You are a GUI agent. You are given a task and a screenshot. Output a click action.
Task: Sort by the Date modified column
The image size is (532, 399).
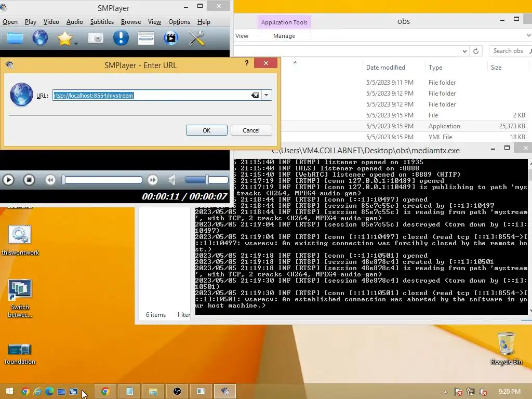[x=385, y=68]
